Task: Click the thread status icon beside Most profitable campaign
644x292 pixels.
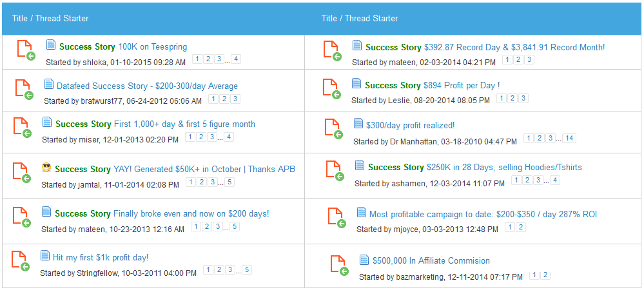Action: click(x=337, y=218)
